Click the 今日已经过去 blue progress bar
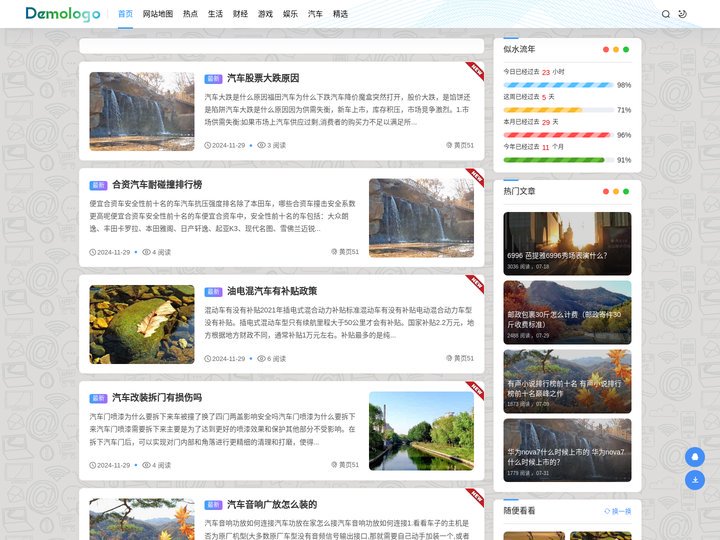 [558, 85]
